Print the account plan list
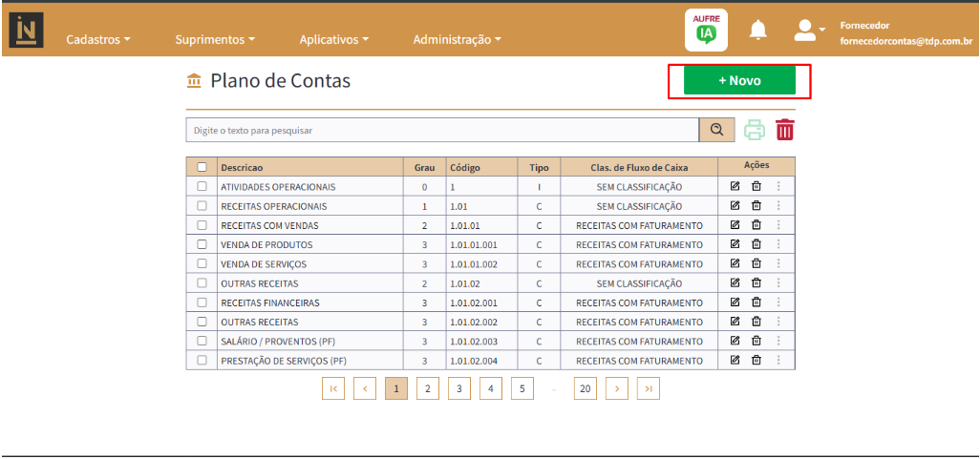This screenshot has width=980, height=459. point(755,130)
